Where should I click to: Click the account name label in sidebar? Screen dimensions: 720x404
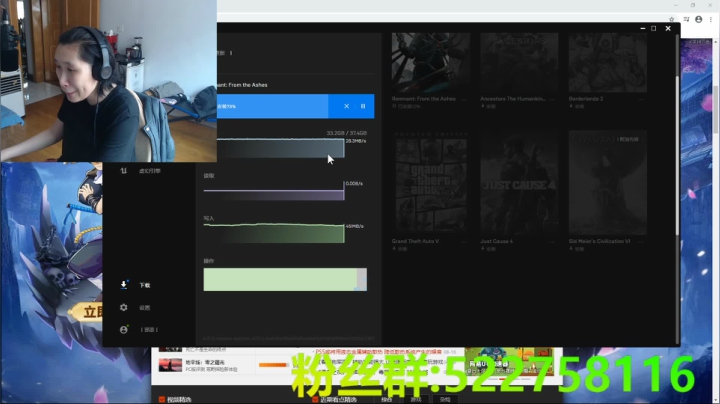point(149,330)
